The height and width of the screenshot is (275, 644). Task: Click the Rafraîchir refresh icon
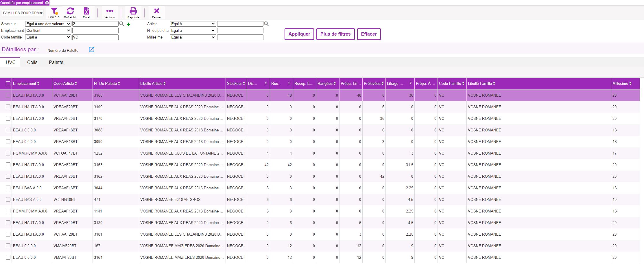pyautogui.click(x=70, y=11)
